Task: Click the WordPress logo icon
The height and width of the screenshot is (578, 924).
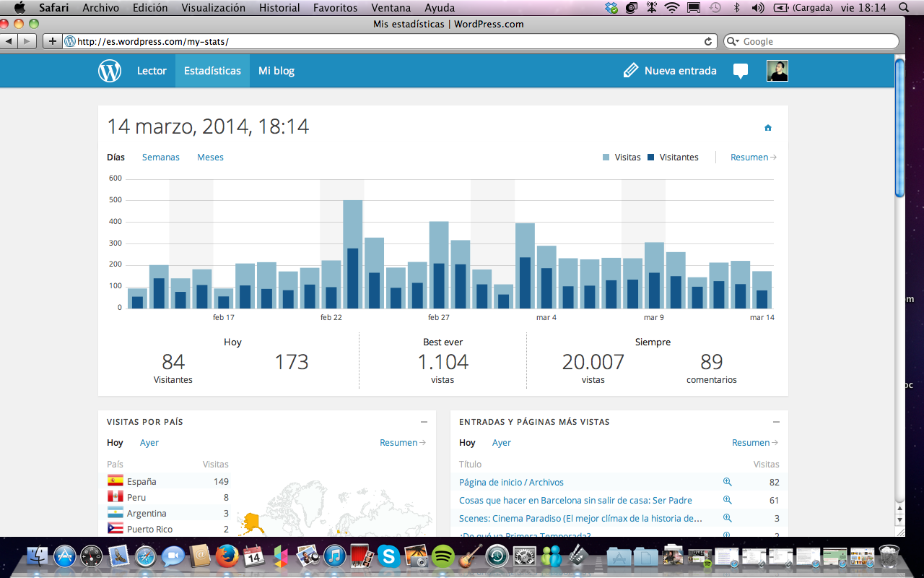Action: (110, 71)
